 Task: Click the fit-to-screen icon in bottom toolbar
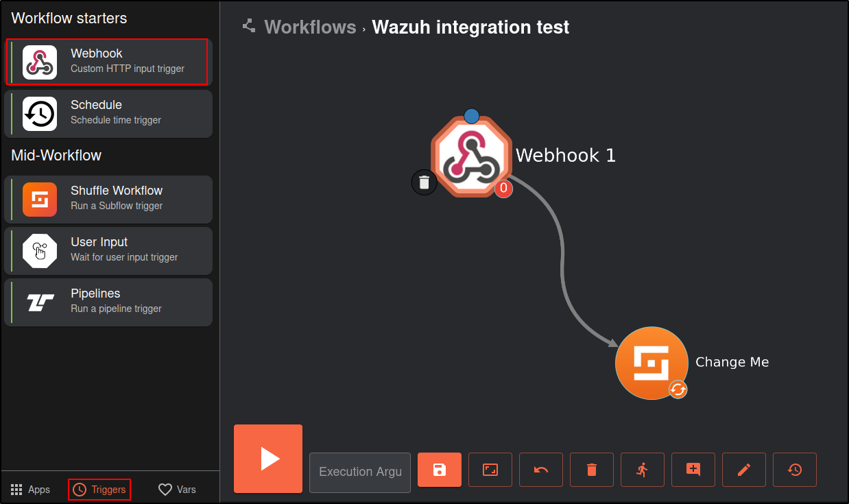pos(490,470)
